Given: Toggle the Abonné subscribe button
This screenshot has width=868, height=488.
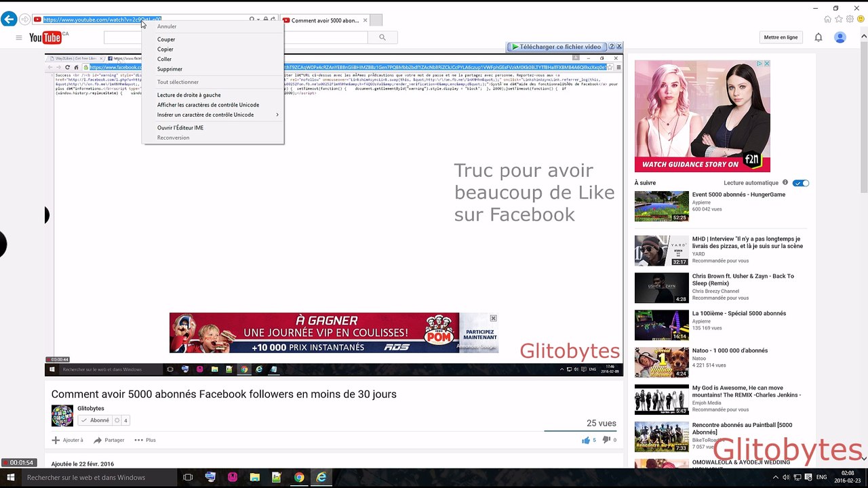Looking at the screenshot, I should [x=94, y=420].
